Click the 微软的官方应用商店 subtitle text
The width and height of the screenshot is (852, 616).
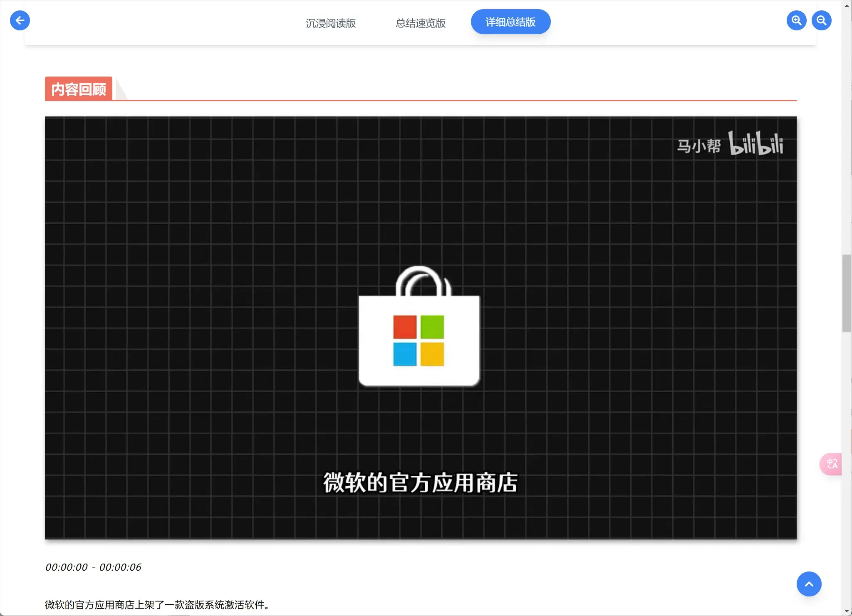(x=420, y=482)
